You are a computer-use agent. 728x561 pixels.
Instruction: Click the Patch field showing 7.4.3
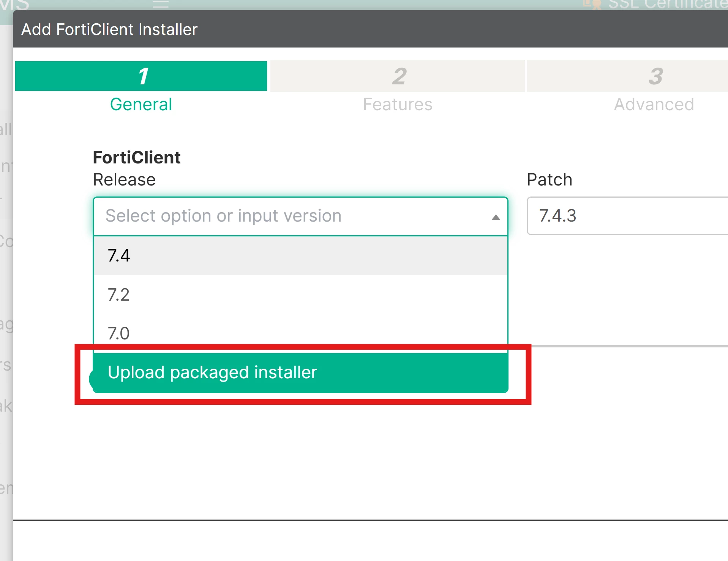coord(627,216)
